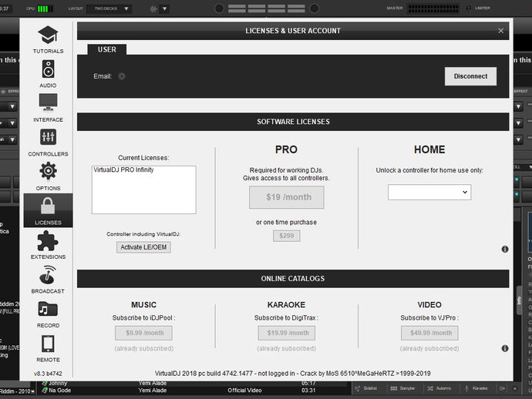The image size is (532, 399).
Task: Click the CPU usage meter
Action: [x=45, y=8]
